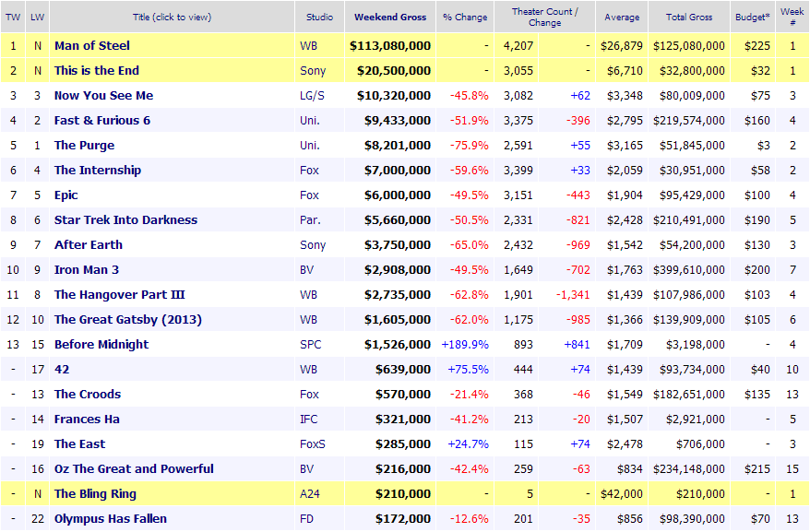Viewport: 810px width, 532px height.
Task: Click Sony studio in This is the End row
Action: [x=313, y=71]
